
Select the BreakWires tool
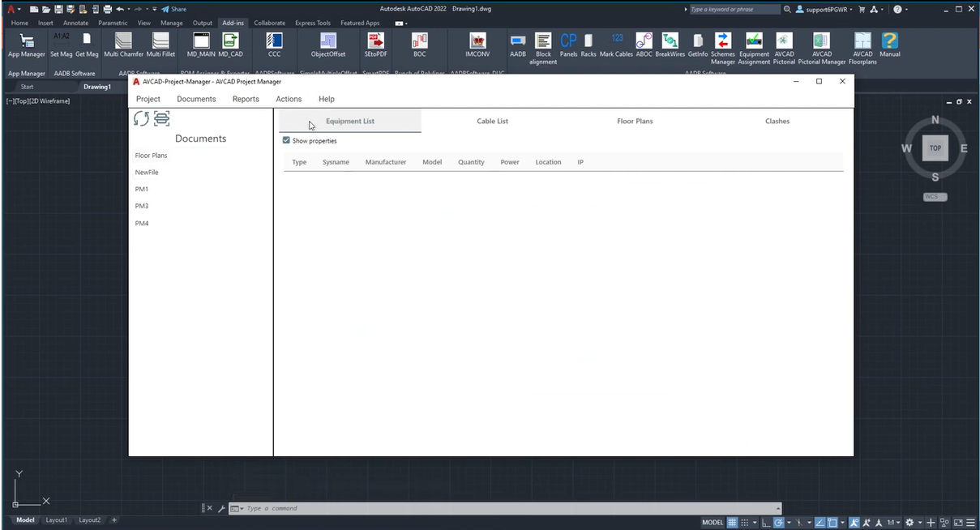670,45
